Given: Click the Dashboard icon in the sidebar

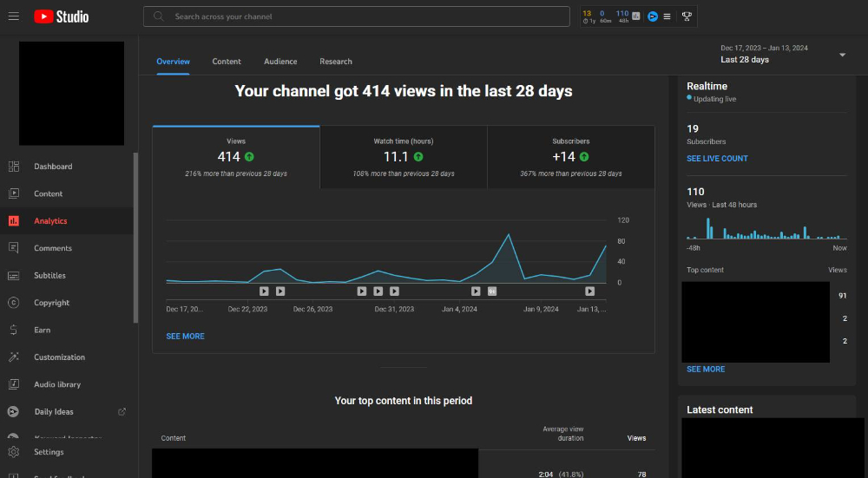Looking at the screenshot, I should 14,167.
